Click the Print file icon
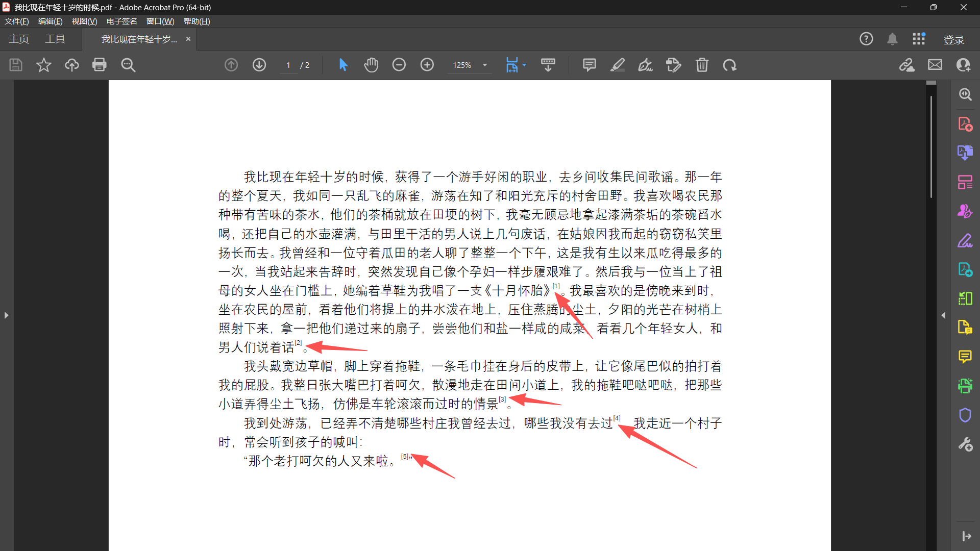The image size is (980, 551). pos(100,65)
